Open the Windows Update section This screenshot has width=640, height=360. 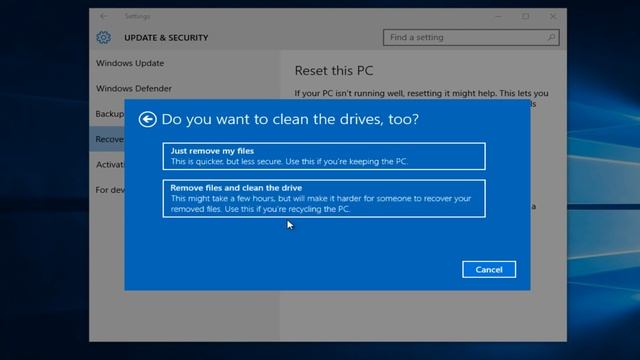point(130,63)
